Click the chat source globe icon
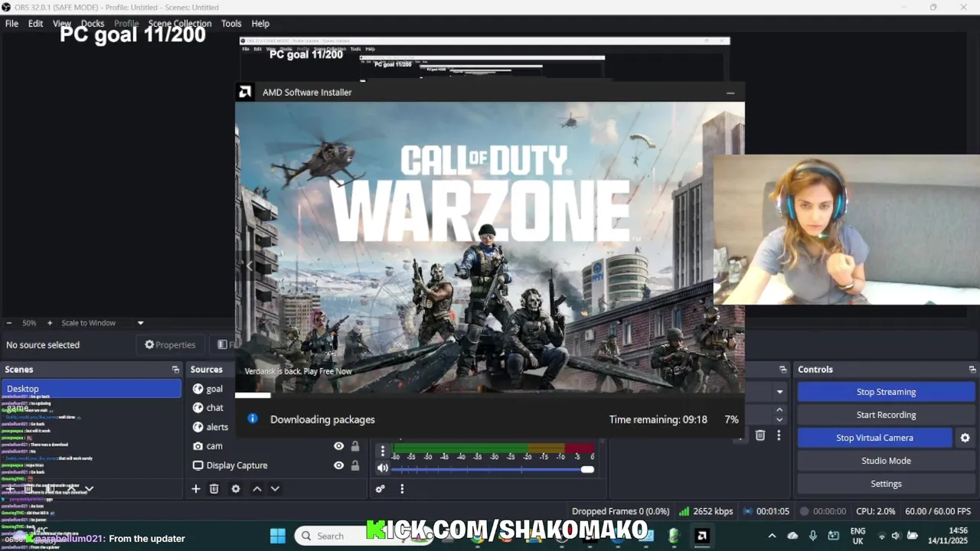Image resolution: width=980 pixels, height=551 pixels. coord(198,408)
